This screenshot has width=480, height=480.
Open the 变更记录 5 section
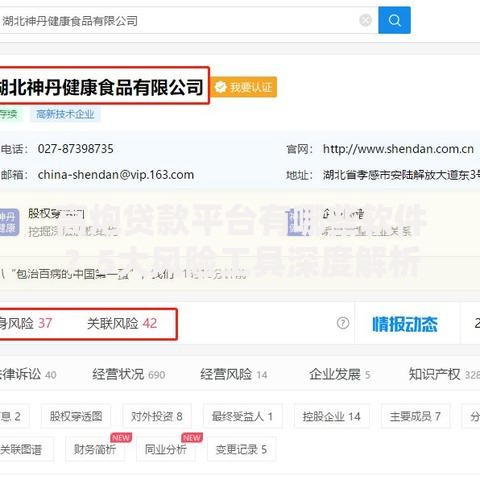[241, 449]
